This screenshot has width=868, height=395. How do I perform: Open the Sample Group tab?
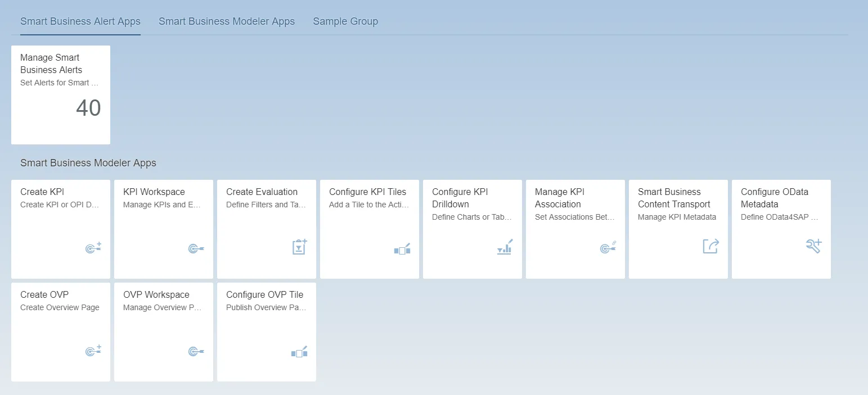pyautogui.click(x=345, y=21)
